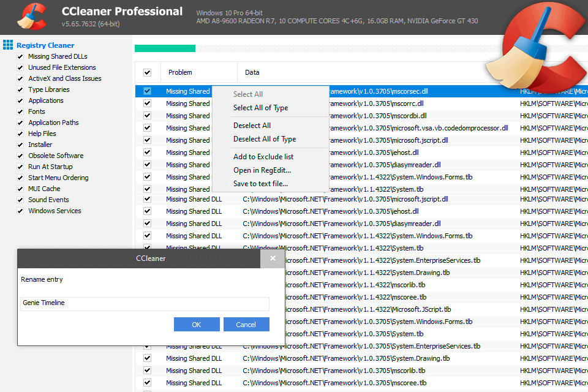Select the v1.0.3705 System.EnterpriseServices.tlb path

point(382,346)
